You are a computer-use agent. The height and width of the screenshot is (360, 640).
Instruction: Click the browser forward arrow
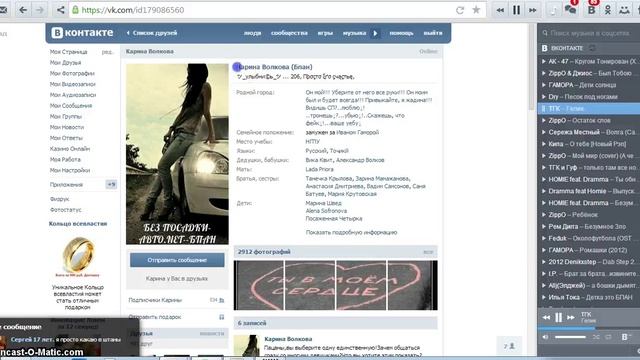(x=40, y=10)
